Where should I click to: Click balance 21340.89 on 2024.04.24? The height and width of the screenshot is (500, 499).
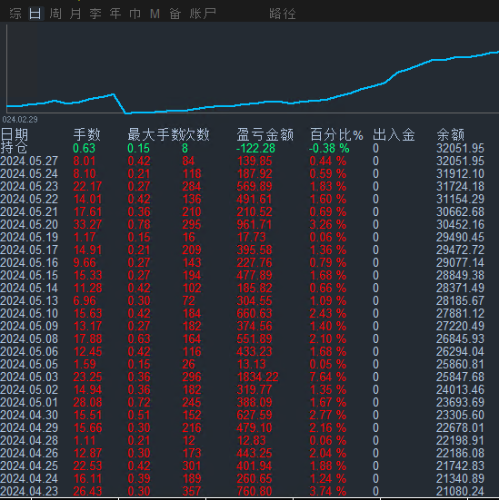click(460, 478)
